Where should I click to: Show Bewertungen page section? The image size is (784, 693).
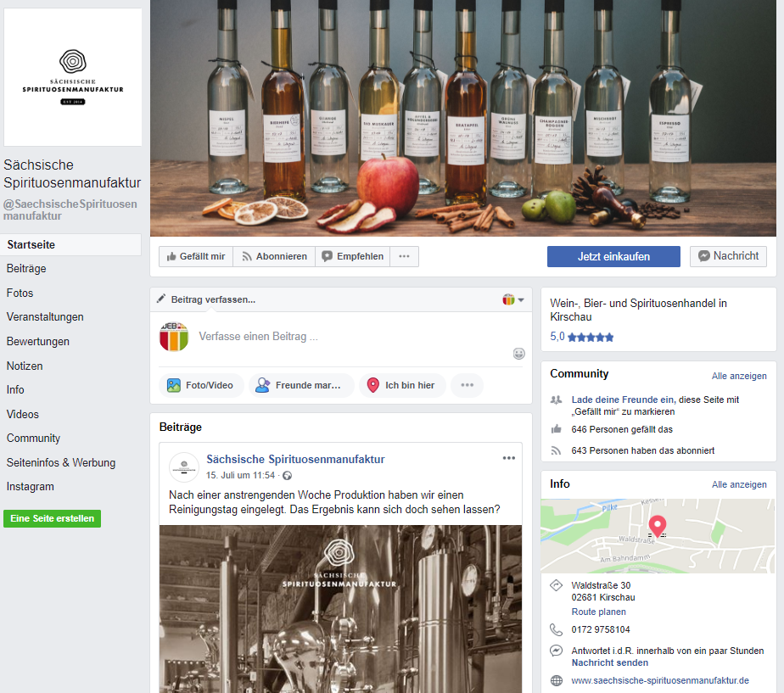(x=38, y=342)
